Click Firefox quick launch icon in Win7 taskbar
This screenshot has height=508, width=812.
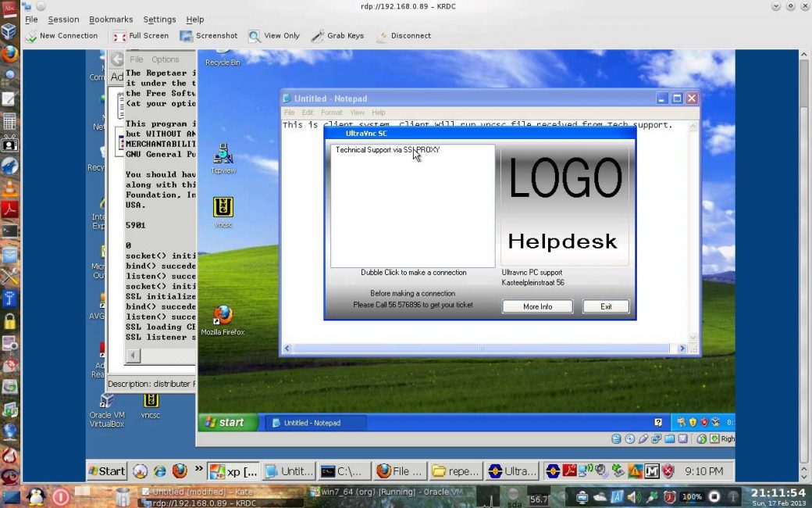180,470
